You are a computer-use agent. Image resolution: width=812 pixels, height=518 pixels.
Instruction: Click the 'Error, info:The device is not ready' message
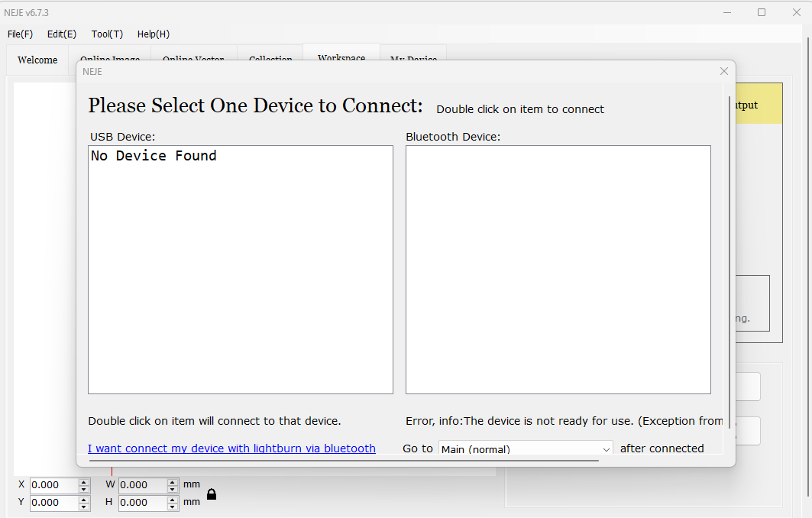coord(565,421)
